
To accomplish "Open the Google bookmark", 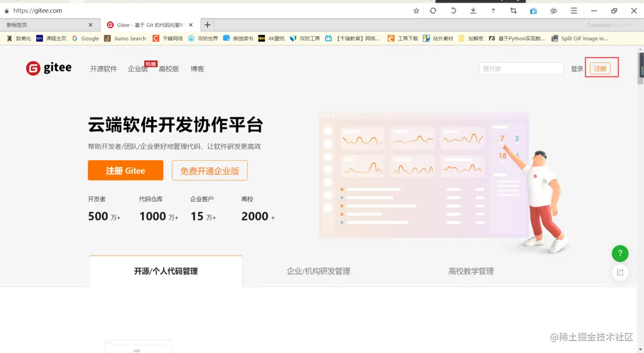I will pyautogui.click(x=86, y=38).
